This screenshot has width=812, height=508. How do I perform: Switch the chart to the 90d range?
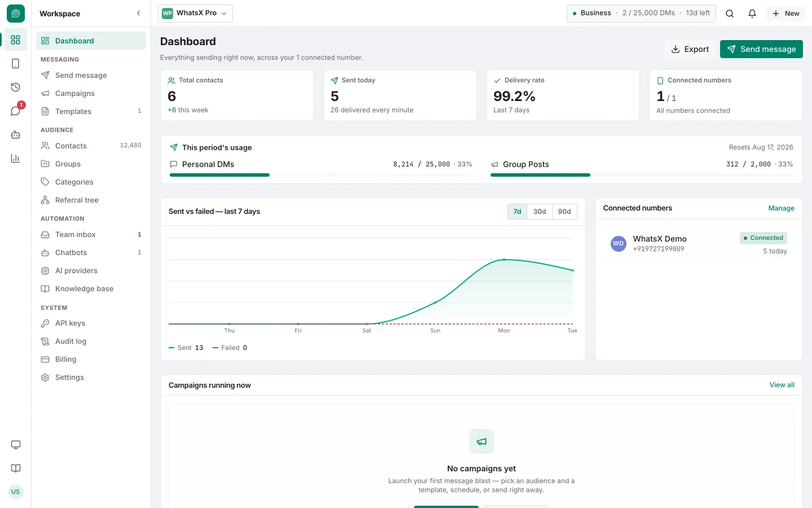pos(564,212)
